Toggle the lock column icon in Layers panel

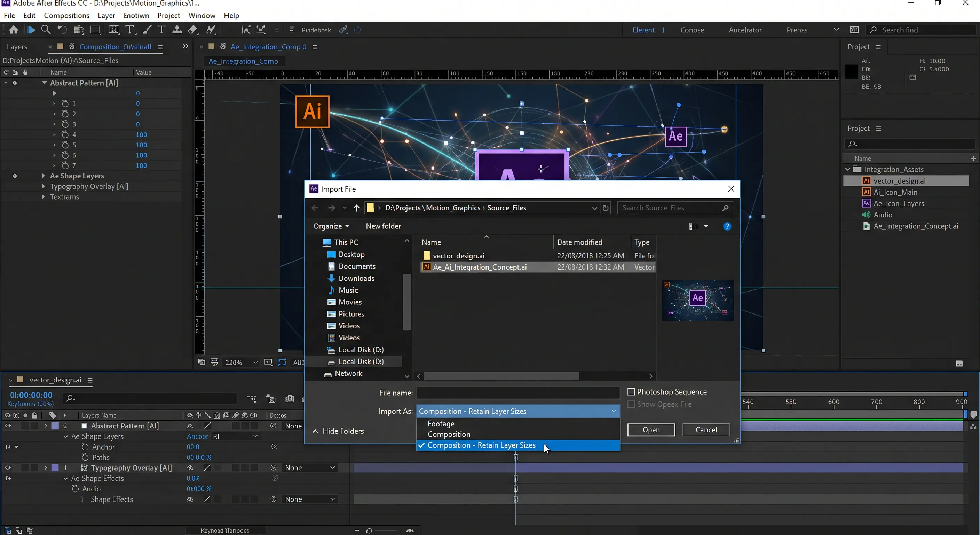tap(25, 72)
